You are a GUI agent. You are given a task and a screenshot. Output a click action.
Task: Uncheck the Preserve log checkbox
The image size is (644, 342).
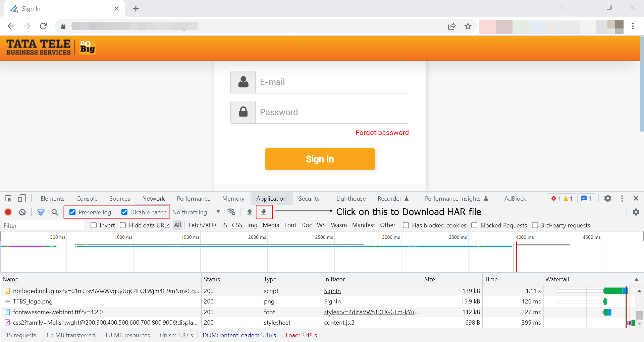click(x=72, y=212)
